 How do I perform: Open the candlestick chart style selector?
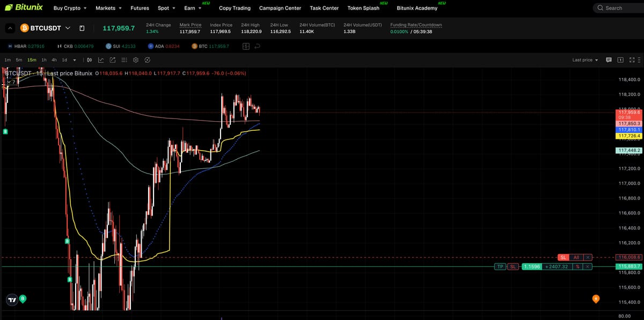89,60
